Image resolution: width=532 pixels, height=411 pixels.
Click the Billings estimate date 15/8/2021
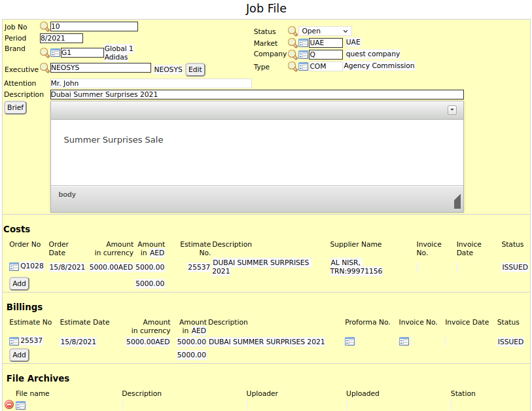point(79,342)
